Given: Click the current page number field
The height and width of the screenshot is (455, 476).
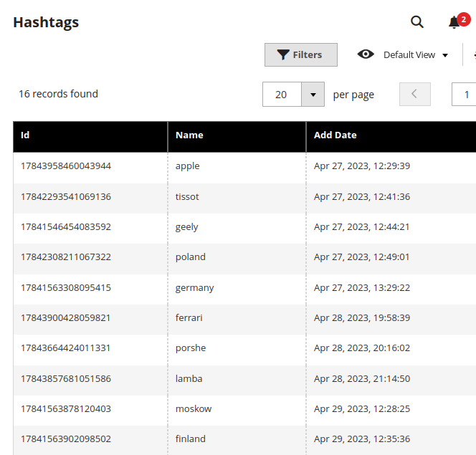Looking at the screenshot, I should [x=464, y=95].
